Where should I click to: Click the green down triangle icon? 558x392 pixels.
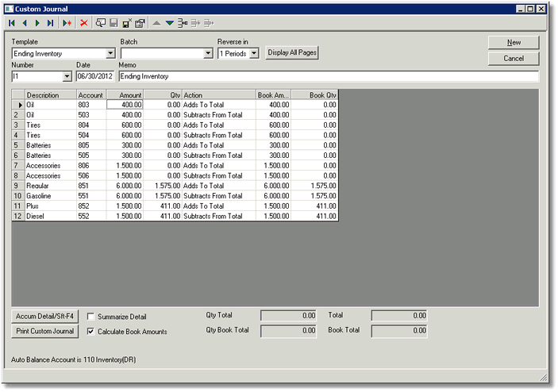[x=170, y=23]
